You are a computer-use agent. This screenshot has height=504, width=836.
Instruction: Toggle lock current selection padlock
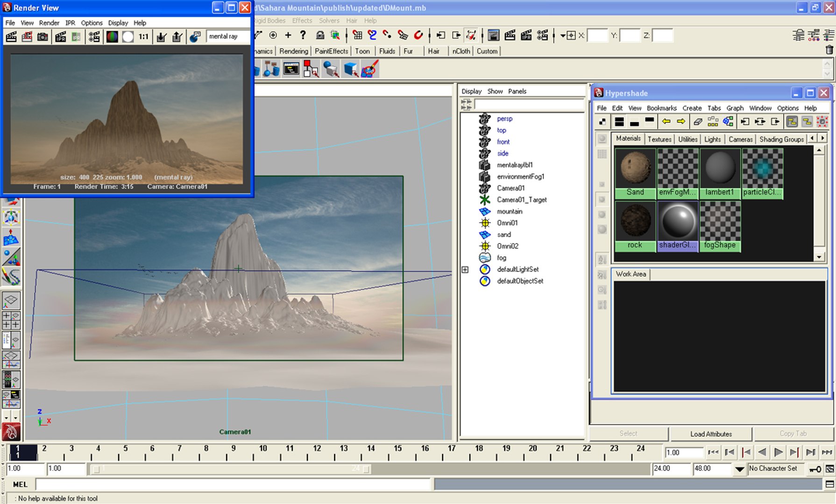pos(320,35)
